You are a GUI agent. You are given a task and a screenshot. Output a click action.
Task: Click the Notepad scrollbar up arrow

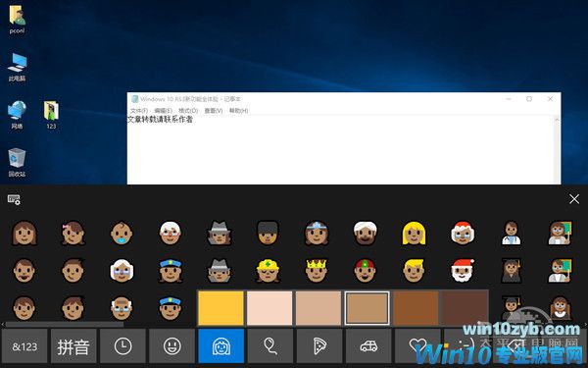[557, 120]
